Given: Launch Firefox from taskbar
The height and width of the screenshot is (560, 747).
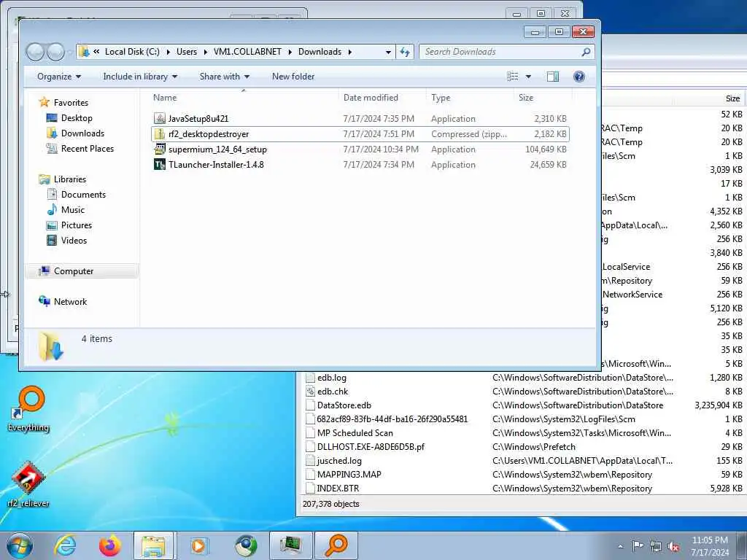Looking at the screenshot, I should tap(110, 545).
